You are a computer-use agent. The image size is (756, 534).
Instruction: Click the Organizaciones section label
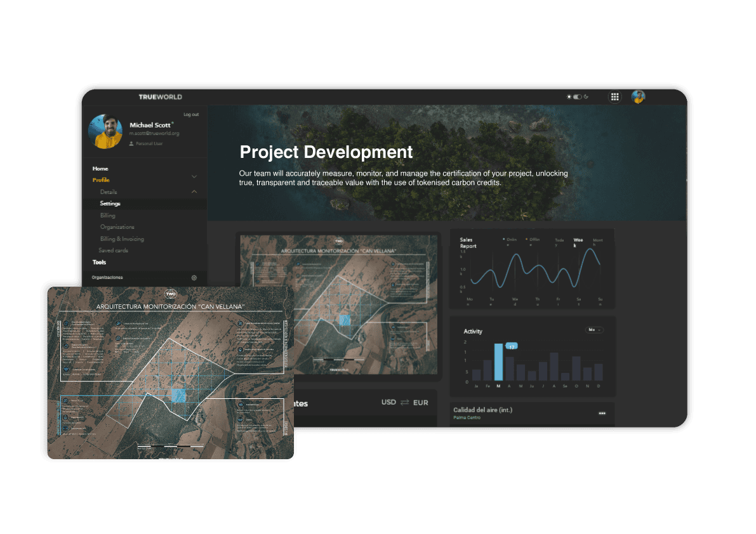click(107, 278)
